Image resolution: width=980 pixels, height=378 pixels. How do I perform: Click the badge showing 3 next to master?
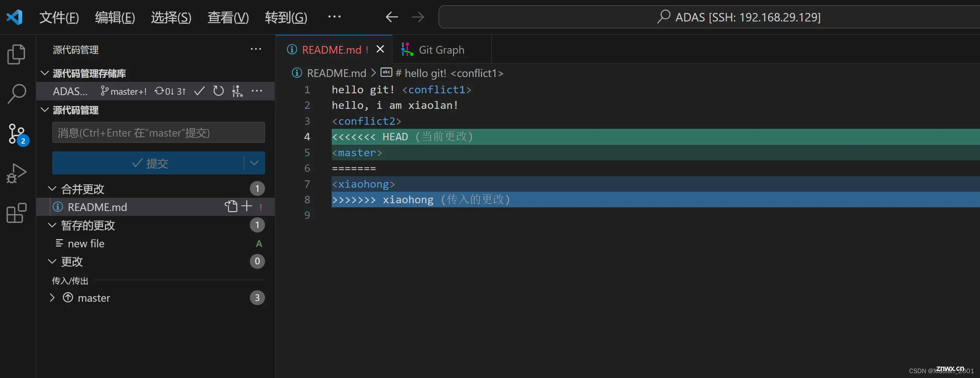(x=257, y=297)
